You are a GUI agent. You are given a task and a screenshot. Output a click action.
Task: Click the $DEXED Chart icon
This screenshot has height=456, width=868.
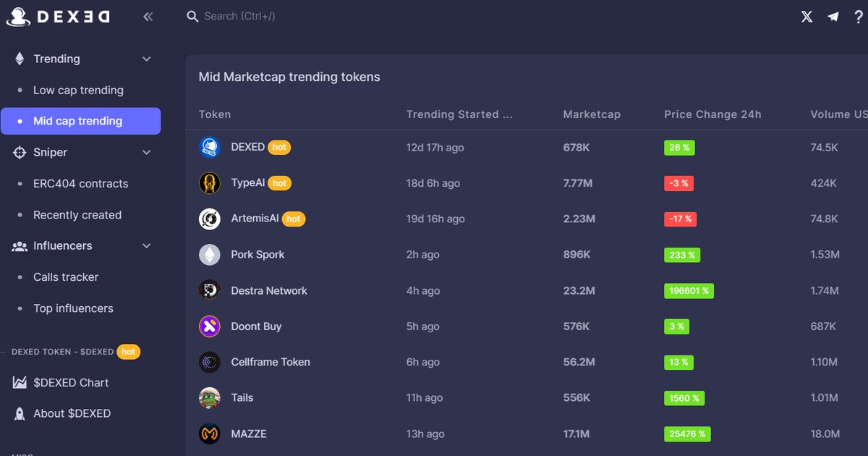pos(20,383)
